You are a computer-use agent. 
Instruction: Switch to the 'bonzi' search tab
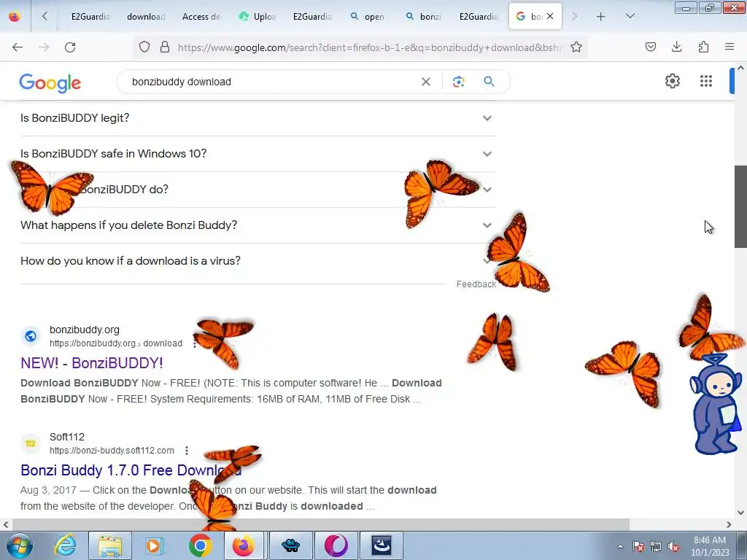tap(424, 17)
